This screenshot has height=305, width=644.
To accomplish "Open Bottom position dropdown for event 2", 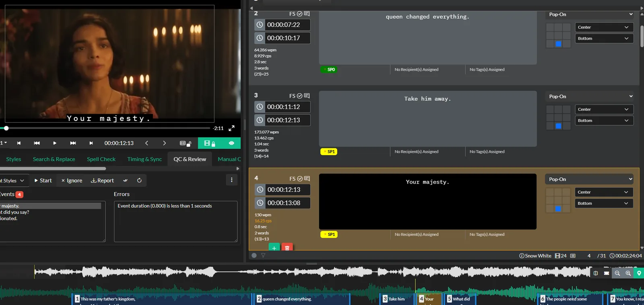I will pos(604,39).
